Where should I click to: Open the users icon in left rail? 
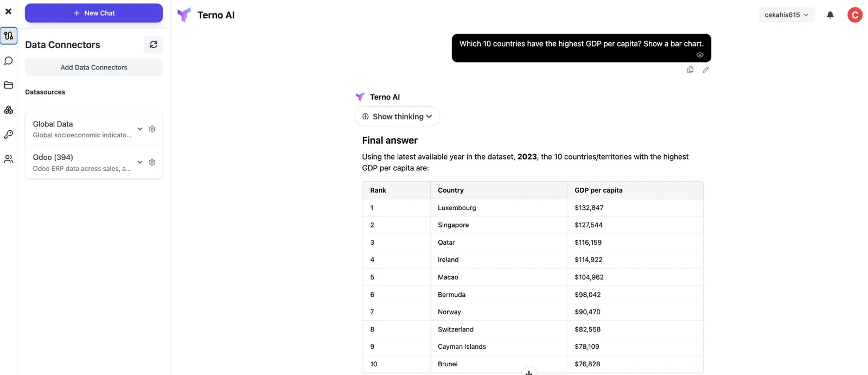tap(9, 159)
